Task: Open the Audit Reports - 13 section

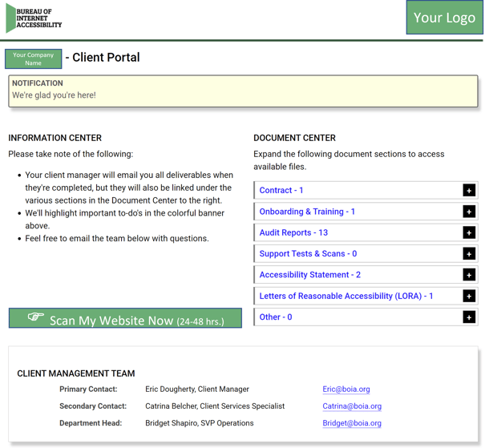Action: click(x=293, y=232)
